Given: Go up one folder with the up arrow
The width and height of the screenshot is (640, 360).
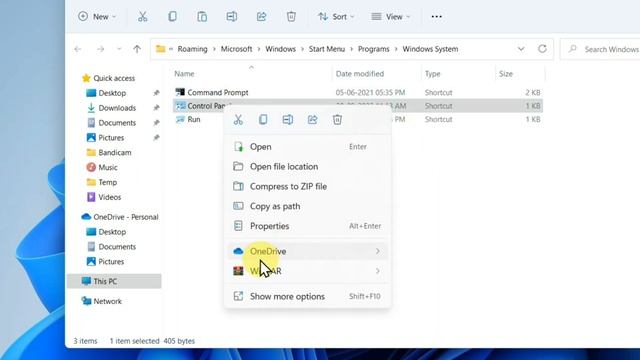Looking at the screenshot, I should tap(137, 49).
